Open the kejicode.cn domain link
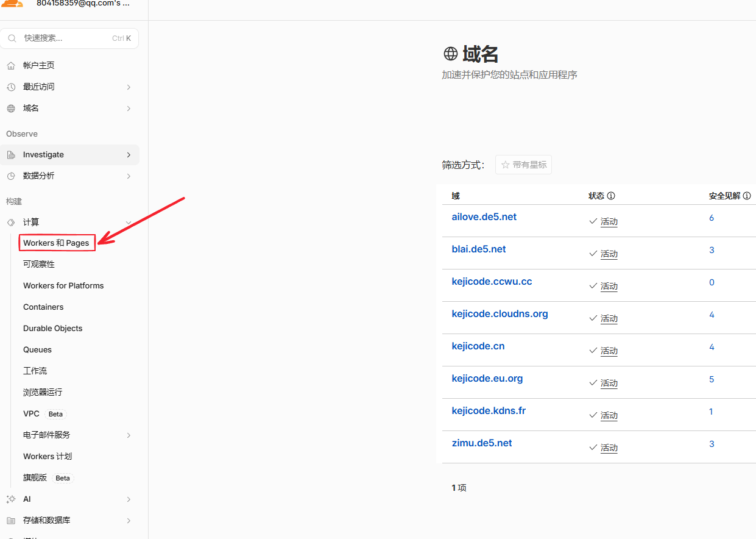The image size is (756, 539). tap(478, 346)
